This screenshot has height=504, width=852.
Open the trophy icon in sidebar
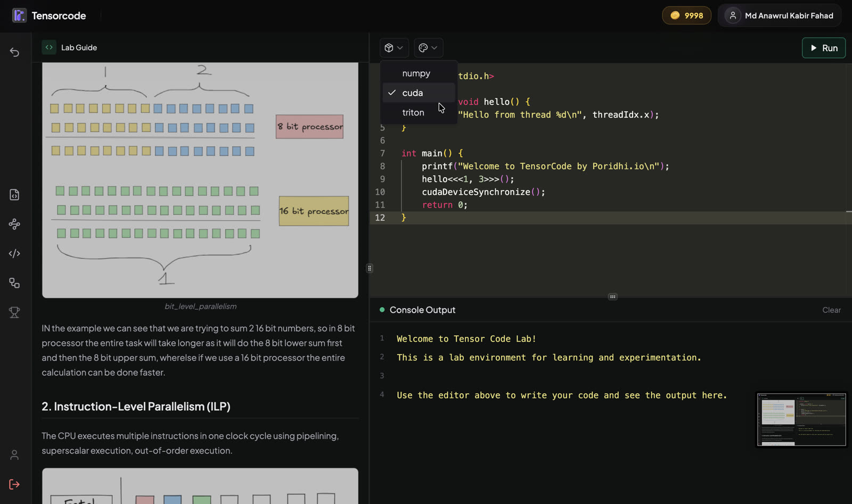[14, 312]
